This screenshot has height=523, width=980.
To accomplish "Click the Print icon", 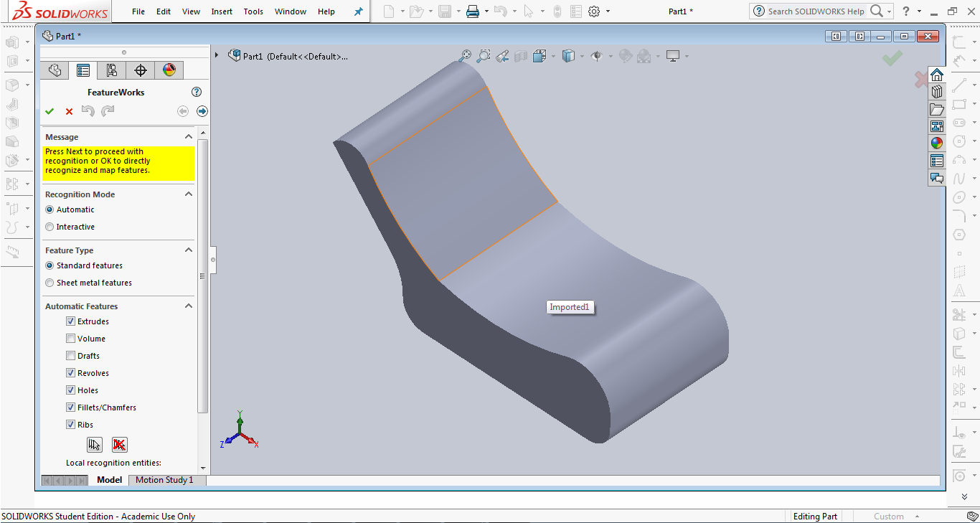I will point(472,11).
